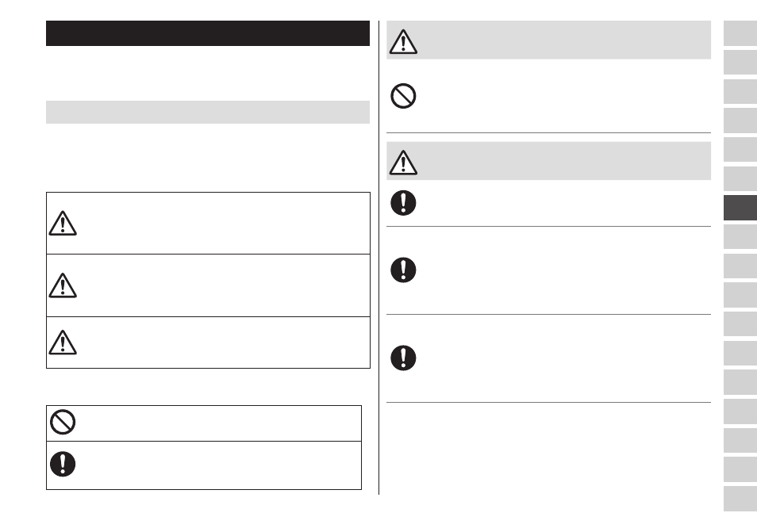Click the black title bar heading the left column

coord(208,33)
